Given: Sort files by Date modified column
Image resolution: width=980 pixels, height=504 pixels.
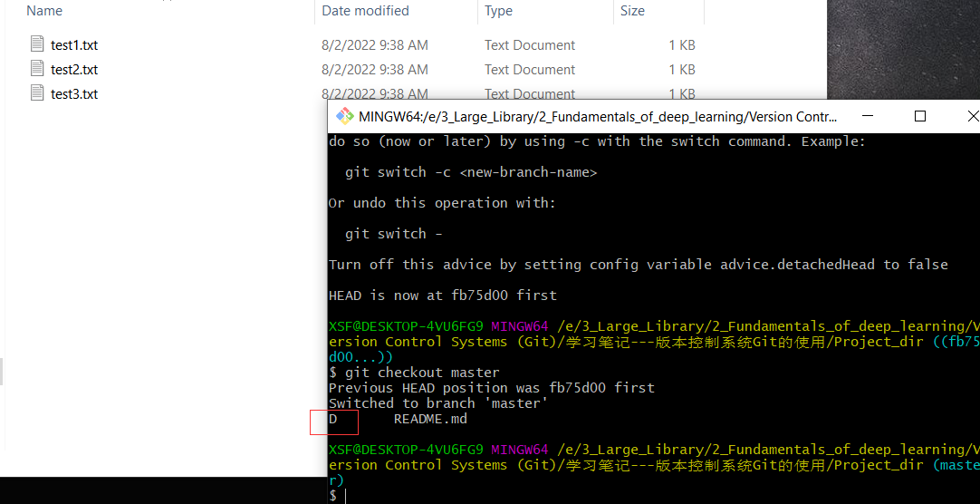Looking at the screenshot, I should tap(365, 11).
